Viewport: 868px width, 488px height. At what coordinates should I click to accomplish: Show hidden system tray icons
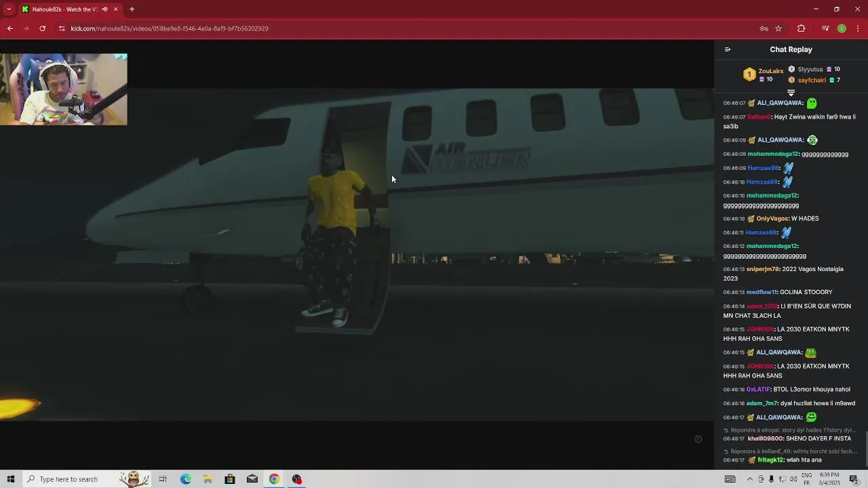click(749, 479)
